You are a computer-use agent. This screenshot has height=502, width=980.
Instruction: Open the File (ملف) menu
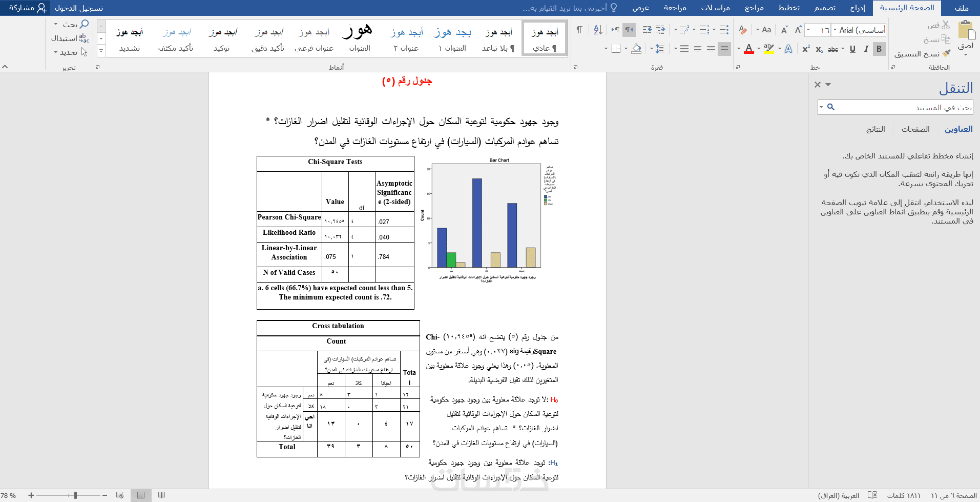[962, 8]
